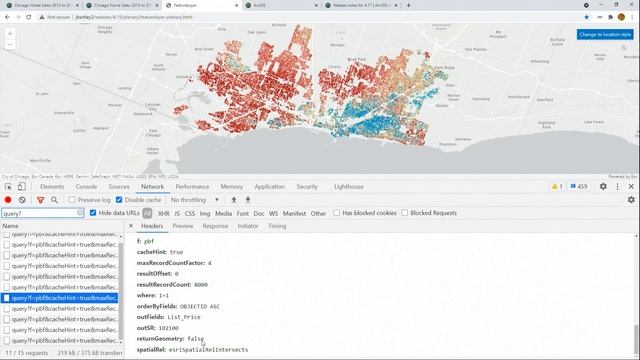640x360 pixels.
Task: Stop recording network log
Action: [x=8, y=200]
